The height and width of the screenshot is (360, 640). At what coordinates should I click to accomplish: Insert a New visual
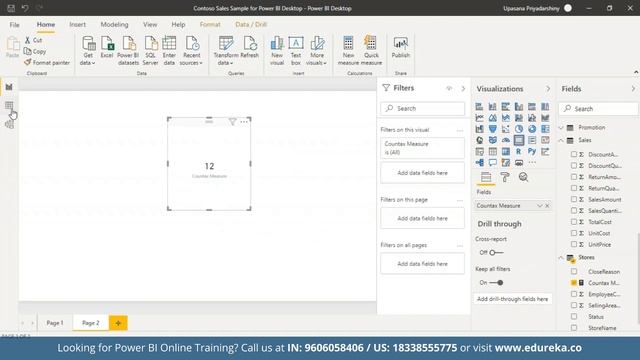[x=277, y=51]
